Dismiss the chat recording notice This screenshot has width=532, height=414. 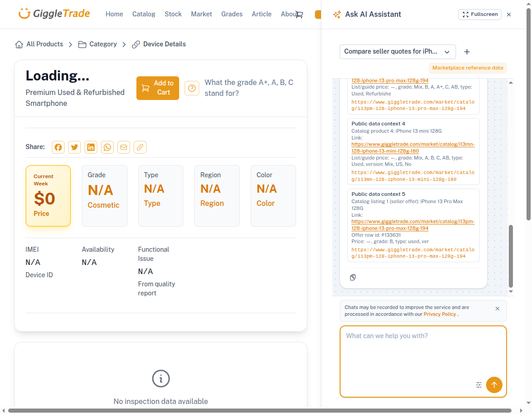(x=497, y=309)
